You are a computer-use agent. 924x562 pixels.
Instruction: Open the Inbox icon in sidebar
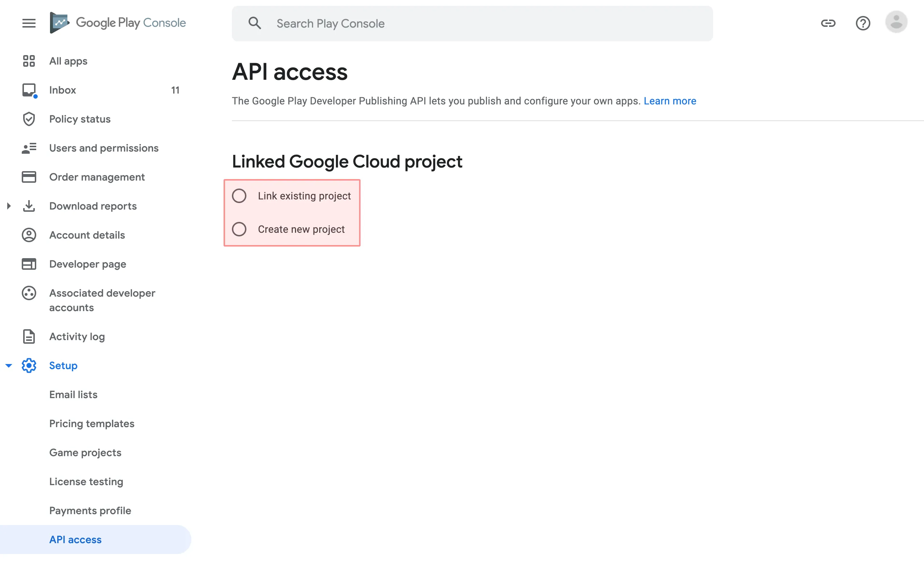click(x=29, y=90)
